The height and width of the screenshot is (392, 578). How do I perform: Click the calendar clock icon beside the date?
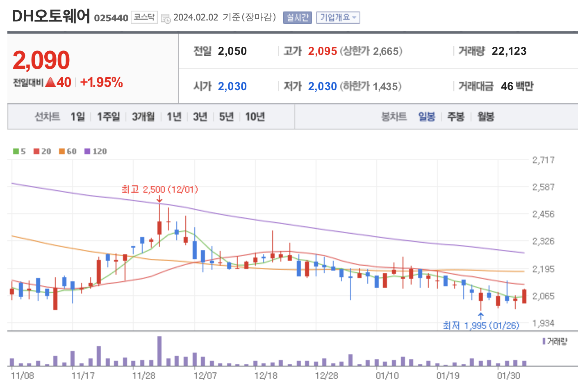click(166, 18)
